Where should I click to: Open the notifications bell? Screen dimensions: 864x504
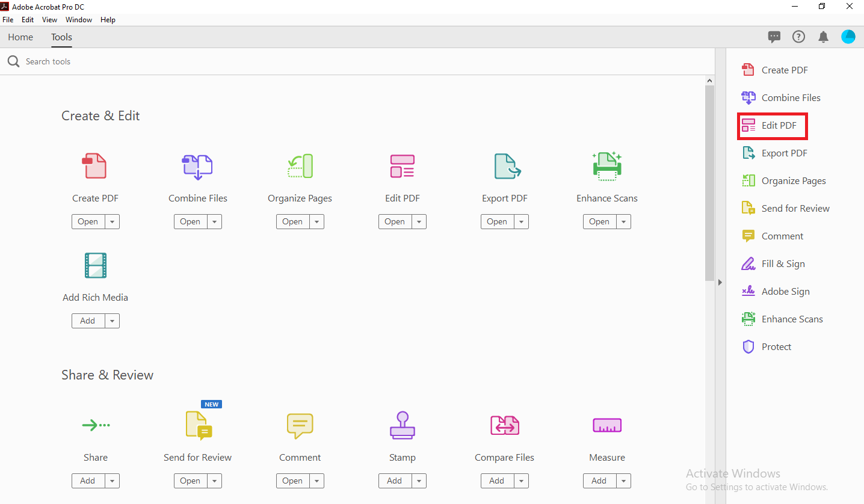(x=824, y=37)
